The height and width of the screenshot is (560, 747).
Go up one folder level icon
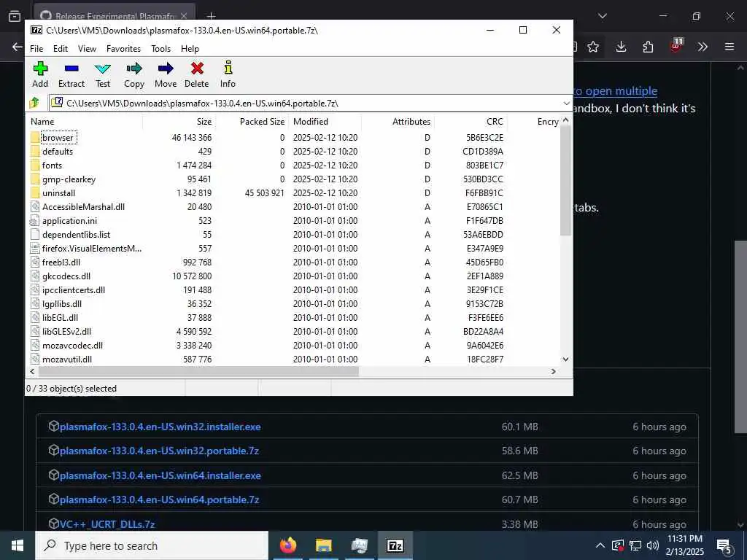click(34, 102)
